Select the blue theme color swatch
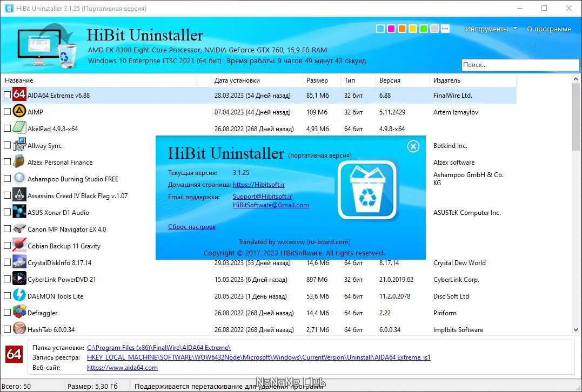Screen dimensions: 582x392 click(x=380, y=29)
